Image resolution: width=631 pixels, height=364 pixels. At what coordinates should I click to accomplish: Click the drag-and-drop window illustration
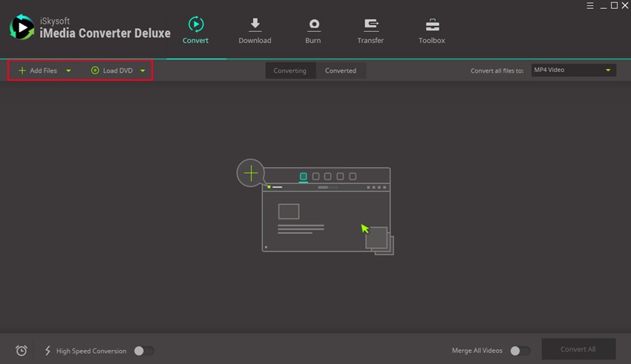tap(327, 211)
